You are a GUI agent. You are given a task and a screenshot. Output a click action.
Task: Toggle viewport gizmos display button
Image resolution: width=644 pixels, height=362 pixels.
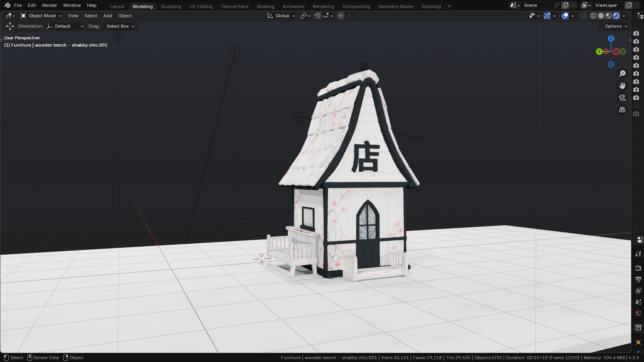click(x=547, y=16)
